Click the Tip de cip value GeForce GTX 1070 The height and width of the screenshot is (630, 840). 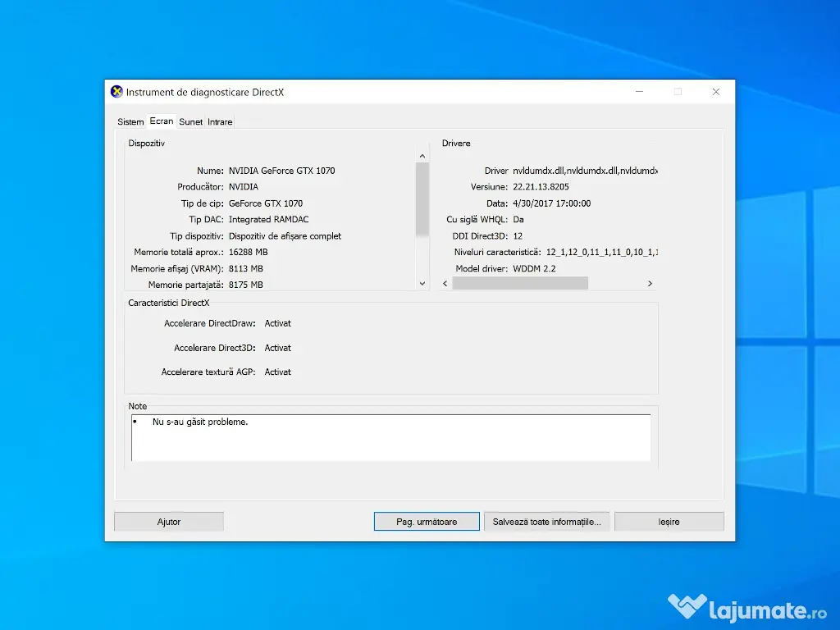click(266, 203)
